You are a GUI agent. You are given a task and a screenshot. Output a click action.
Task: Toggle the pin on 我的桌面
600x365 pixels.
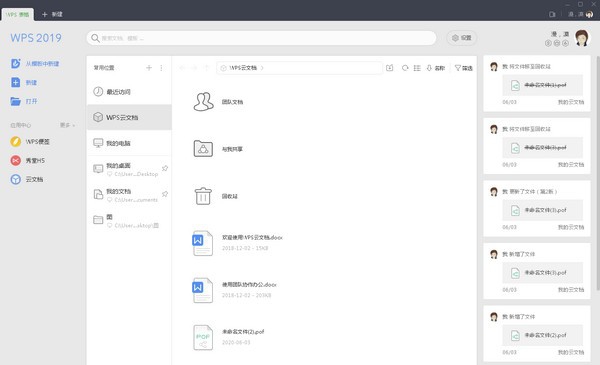tap(165, 168)
